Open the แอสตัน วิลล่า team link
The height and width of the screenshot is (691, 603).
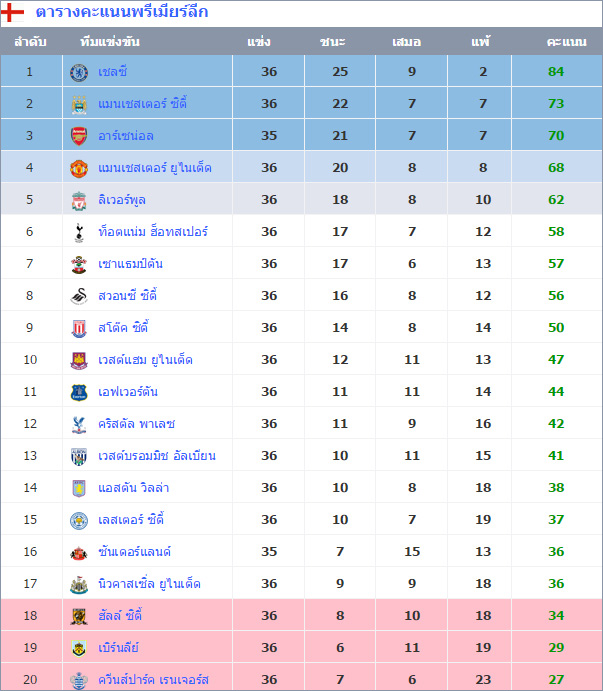[x=133, y=488]
